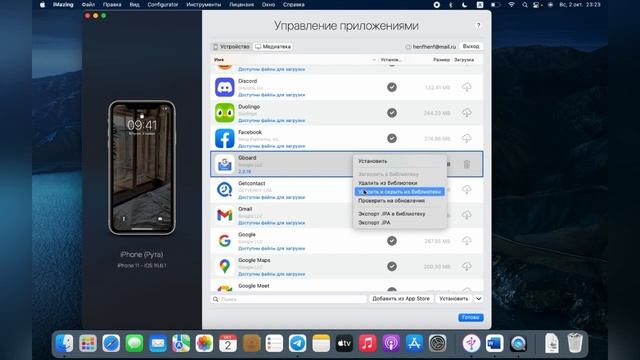Open the Configurator menu
The height and width of the screenshot is (360, 640).
pos(163,4)
